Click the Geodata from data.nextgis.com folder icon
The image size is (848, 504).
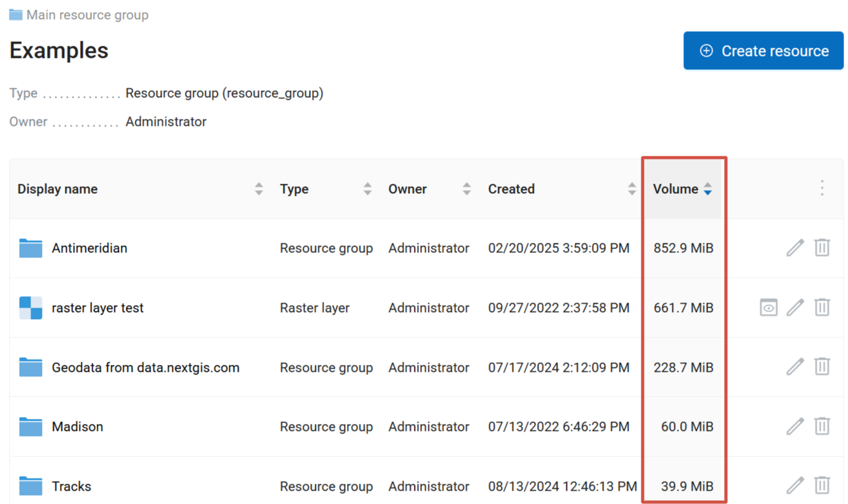31,367
